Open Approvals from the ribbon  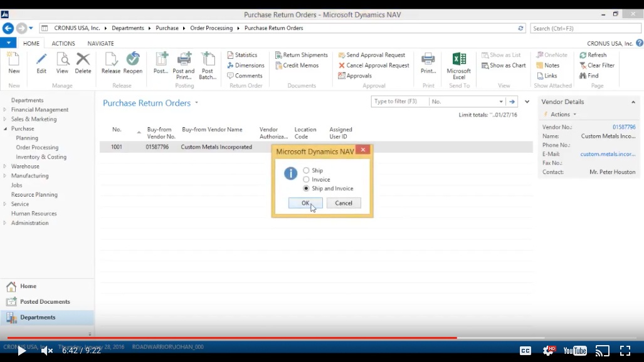[355, 76]
